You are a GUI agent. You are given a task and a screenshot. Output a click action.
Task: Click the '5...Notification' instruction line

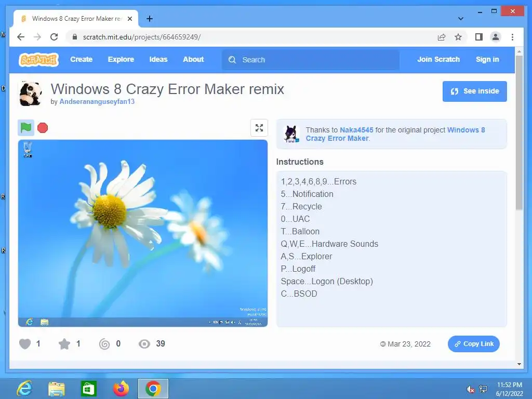click(x=307, y=194)
